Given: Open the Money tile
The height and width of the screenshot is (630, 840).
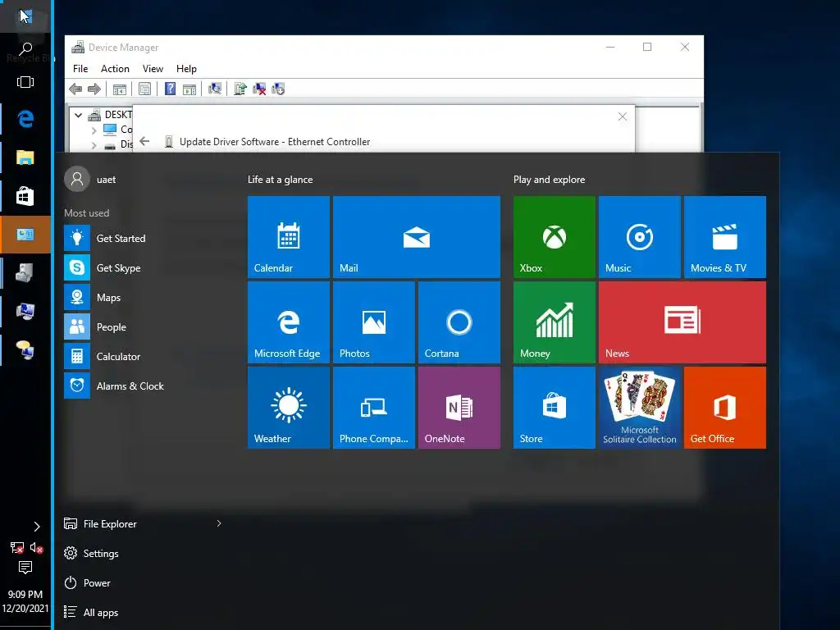Looking at the screenshot, I should 554,322.
